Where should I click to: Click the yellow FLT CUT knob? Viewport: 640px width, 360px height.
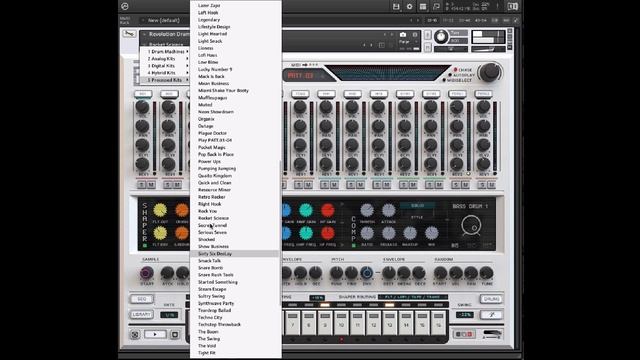coord(160,210)
